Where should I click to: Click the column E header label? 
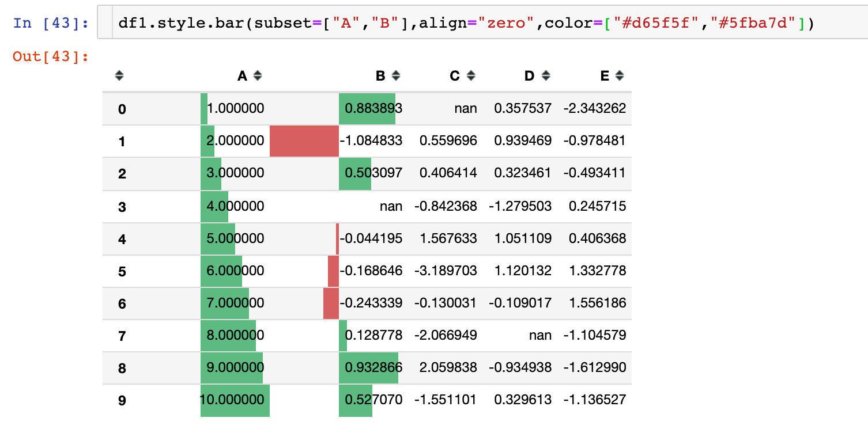605,75
